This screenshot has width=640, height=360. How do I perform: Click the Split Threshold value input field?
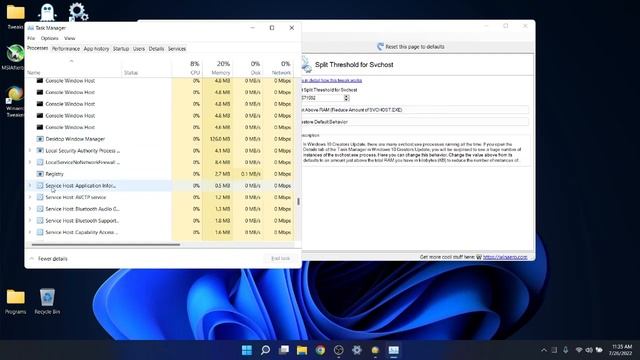pos(322,98)
